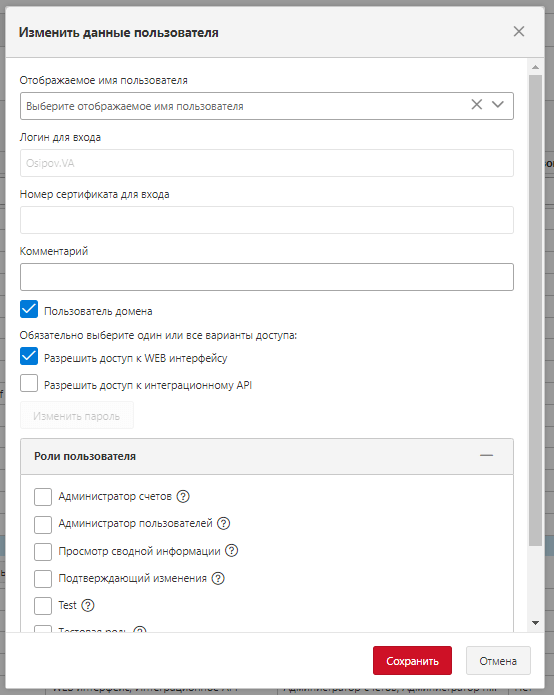The width and height of the screenshot is (554, 695).
Task: Expand the display name dropdown arrow
Action: [x=498, y=105]
